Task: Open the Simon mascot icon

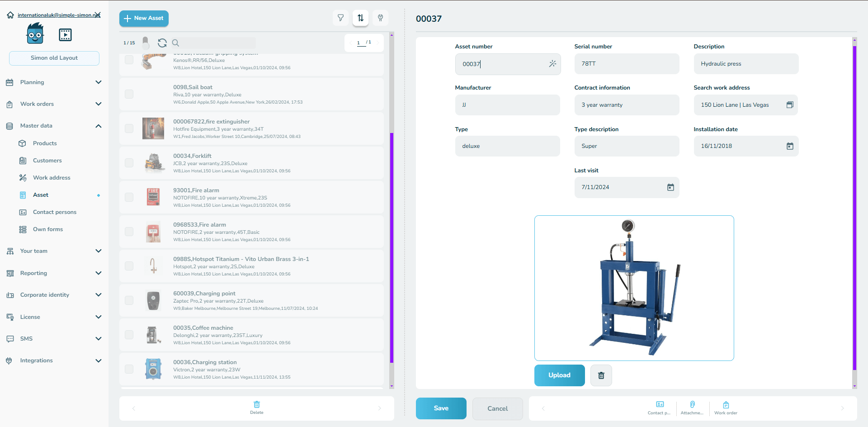Action: click(35, 34)
